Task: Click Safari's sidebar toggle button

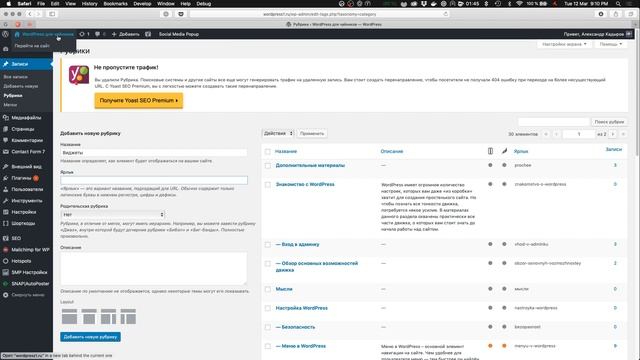Action: 52,14
